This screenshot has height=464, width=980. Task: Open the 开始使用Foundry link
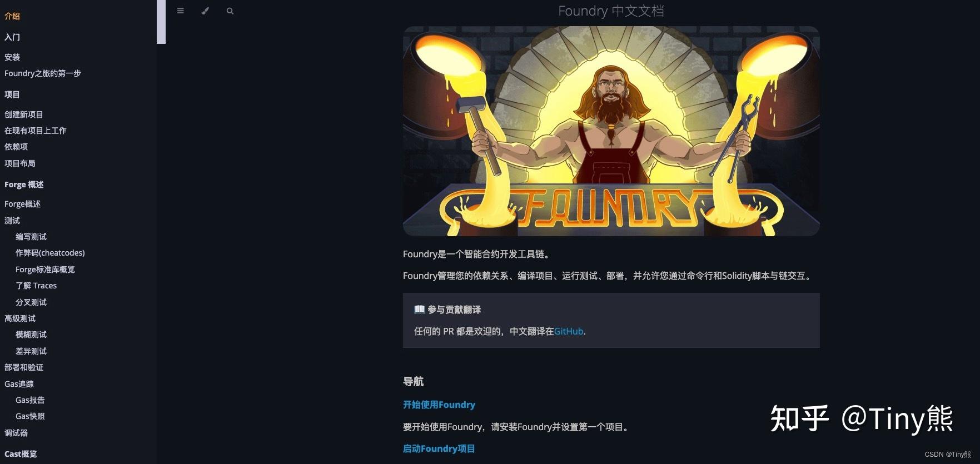(x=439, y=405)
